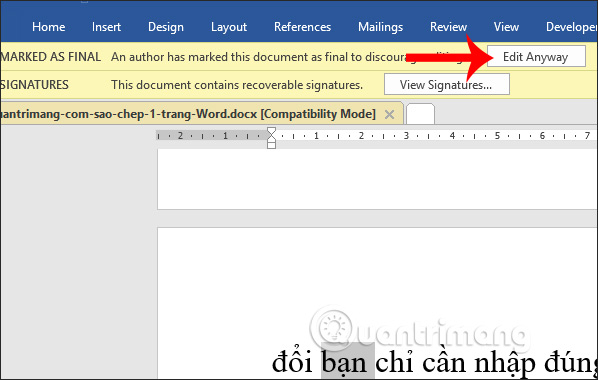Click the horizontal ruler at mark 4
The height and width of the screenshot is (380, 598).
(452, 135)
